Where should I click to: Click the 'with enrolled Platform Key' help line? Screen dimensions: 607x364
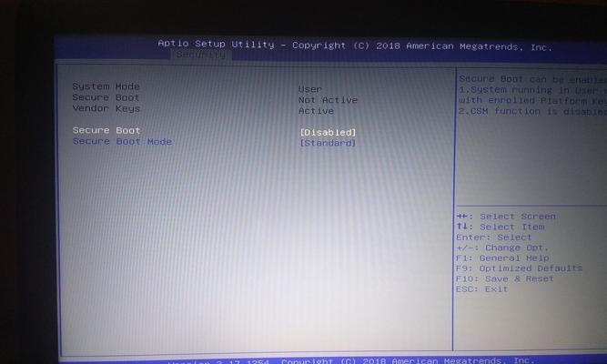(x=532, y=100)
